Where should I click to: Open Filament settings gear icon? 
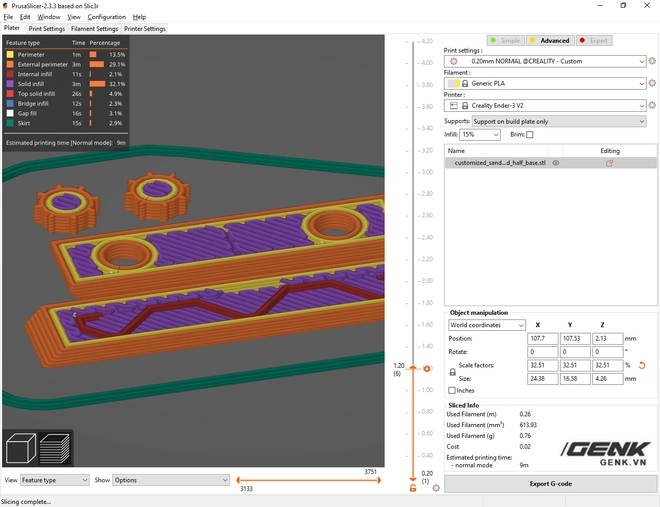point(652,83)
